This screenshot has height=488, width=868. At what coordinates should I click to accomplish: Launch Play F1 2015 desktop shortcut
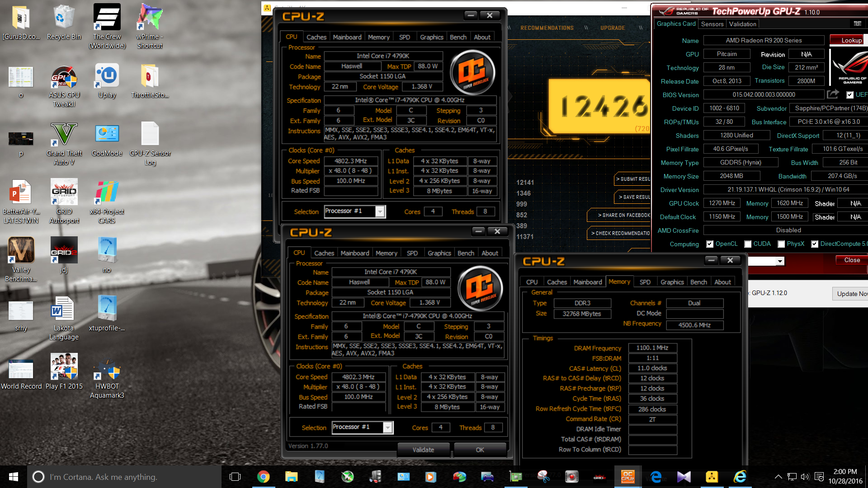(64, 372)
